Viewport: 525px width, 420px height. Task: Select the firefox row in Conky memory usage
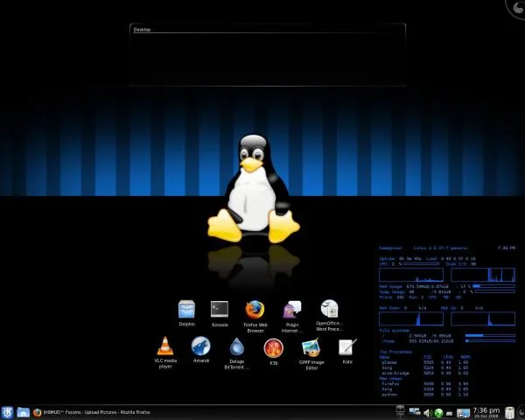pos(425,384)
